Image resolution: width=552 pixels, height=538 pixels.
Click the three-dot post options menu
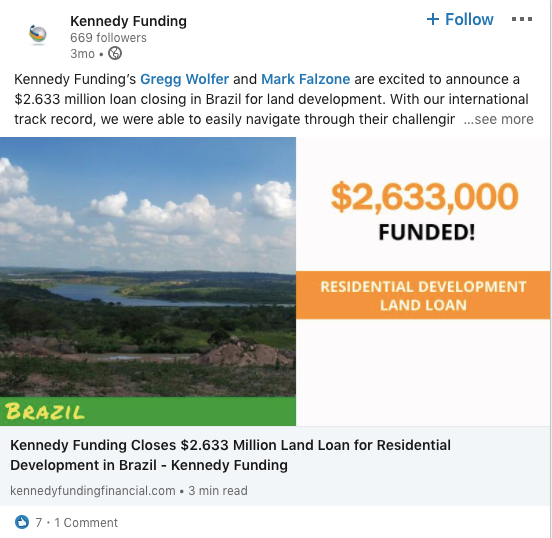click(522, 19)
